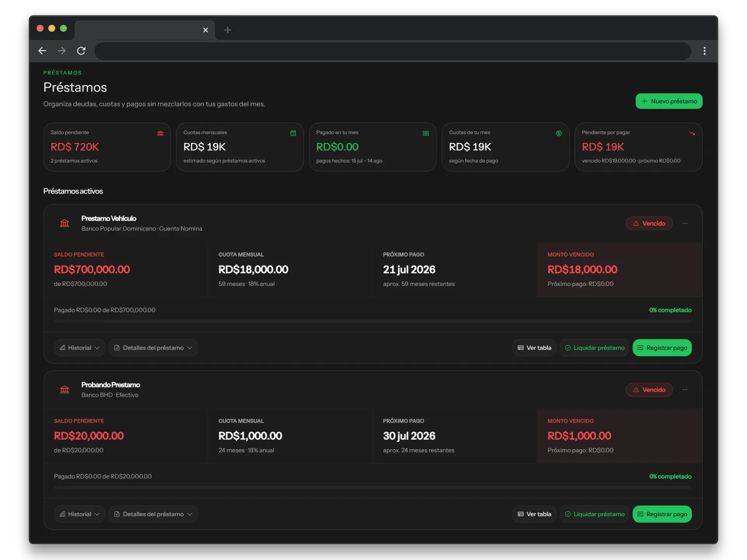Reload the page with refresh icon
Screen dimensions: 747x560
pos(81,51)
